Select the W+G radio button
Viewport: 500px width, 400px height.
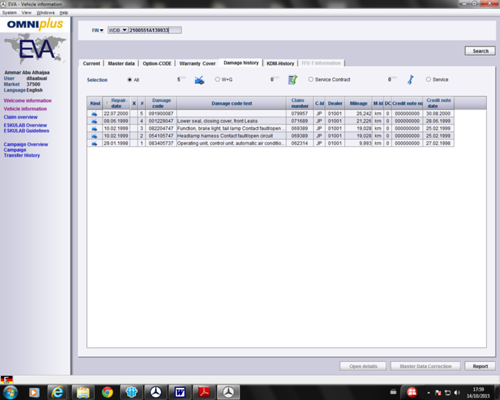[x=217, y=79]
